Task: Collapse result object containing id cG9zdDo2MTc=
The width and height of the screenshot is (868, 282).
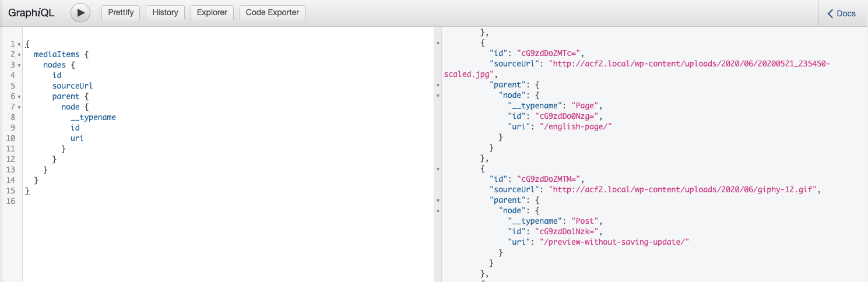Action: [438, 44]
